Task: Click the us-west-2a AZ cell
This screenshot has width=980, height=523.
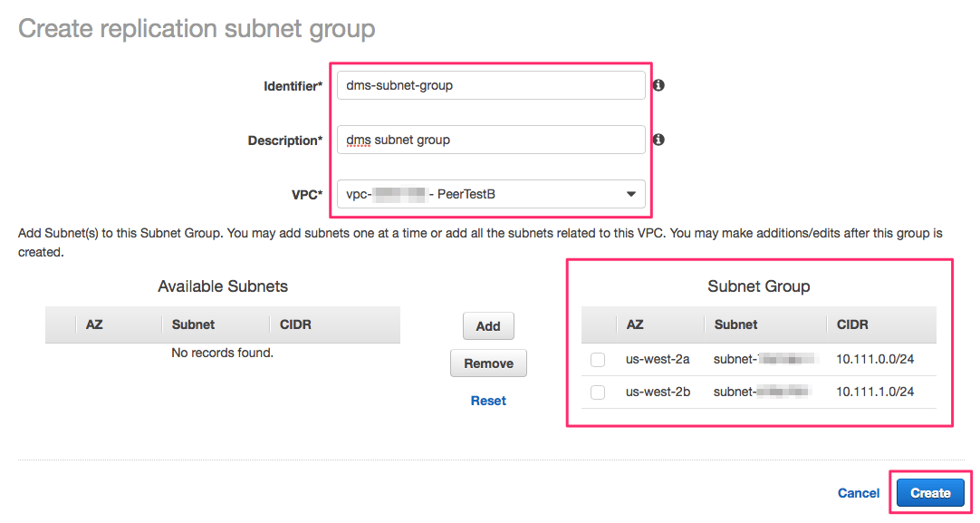Action: (x=658, y=359)
